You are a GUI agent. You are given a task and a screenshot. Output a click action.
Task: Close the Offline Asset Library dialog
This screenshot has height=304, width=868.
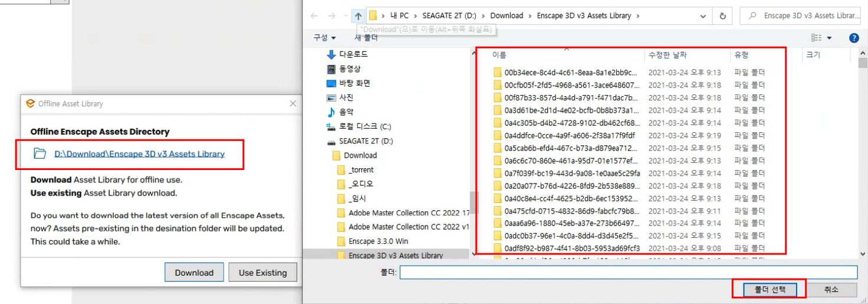pos(293,103)
